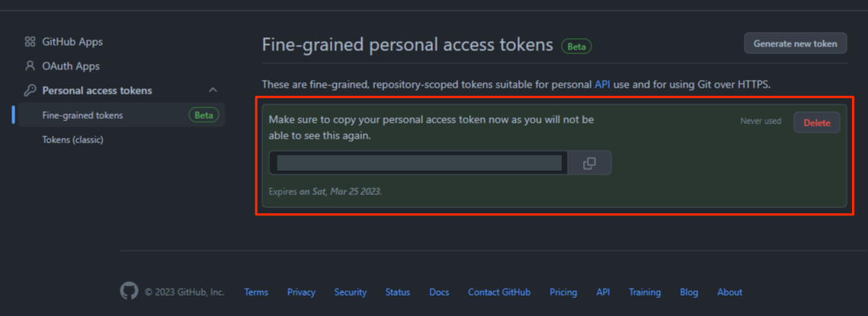Click Generate new token button

795,43
